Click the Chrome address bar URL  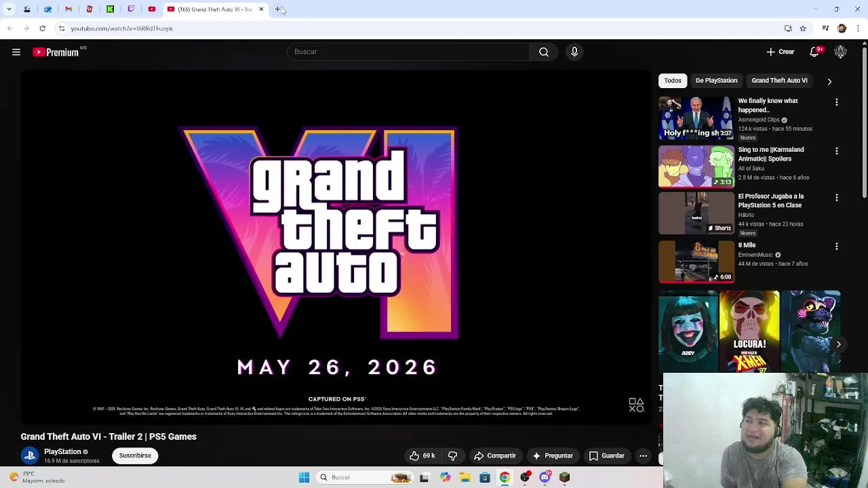click(x=122, y=28)
